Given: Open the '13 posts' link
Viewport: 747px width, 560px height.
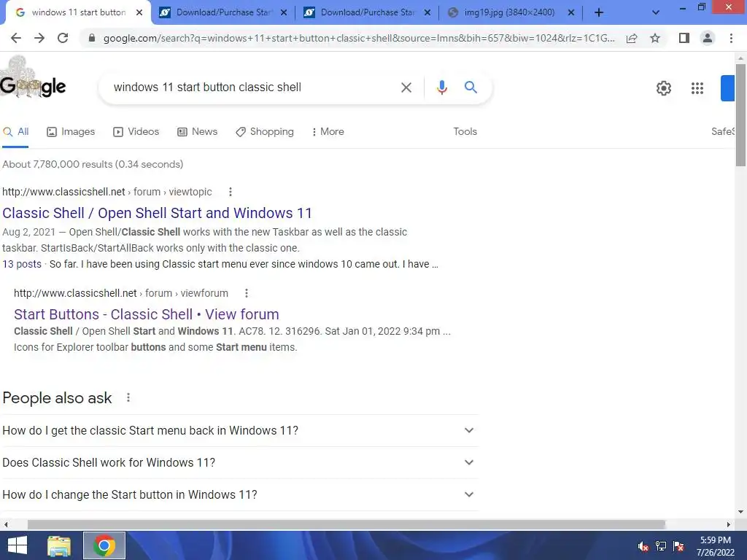Looking at the screenshot, I should pos(22,264).
